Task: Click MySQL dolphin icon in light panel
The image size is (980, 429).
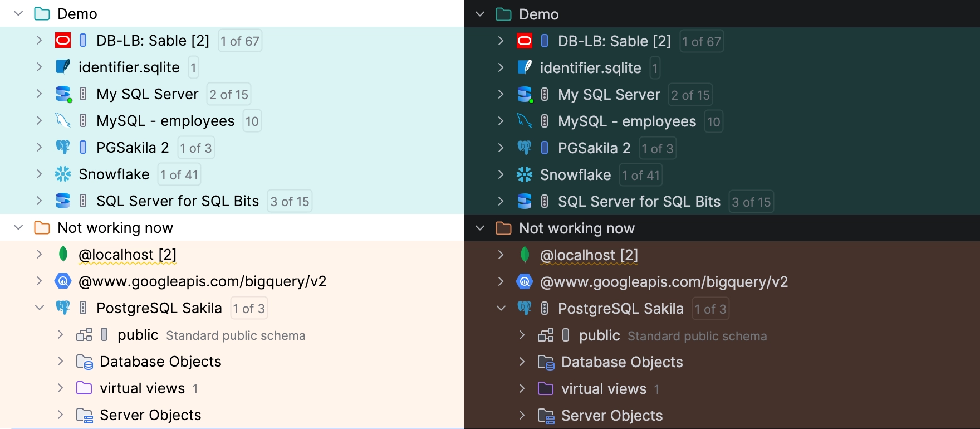Action: [x=63, y=120]
